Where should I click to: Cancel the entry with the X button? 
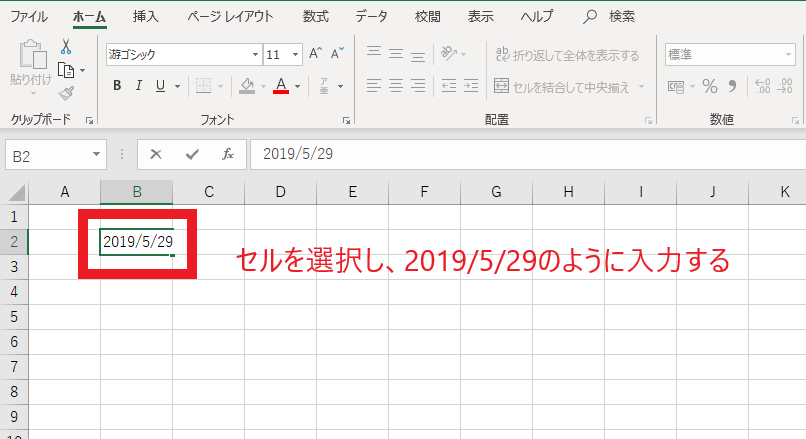[x=156, y=154]
